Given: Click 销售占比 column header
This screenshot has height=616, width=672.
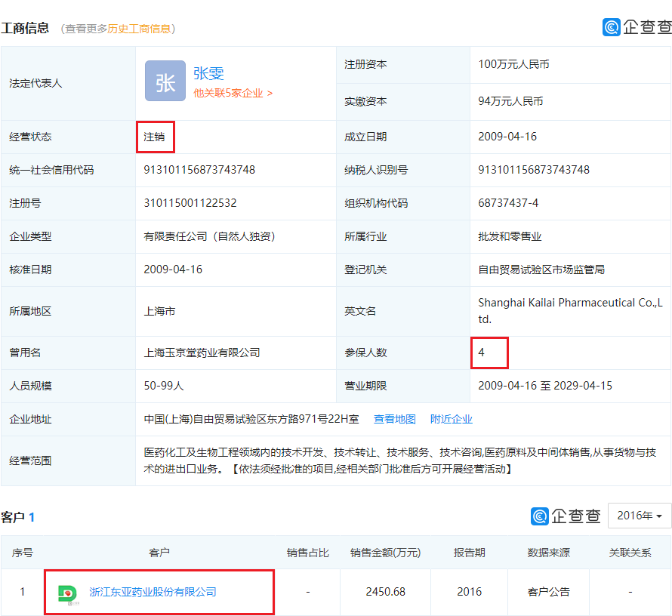Looking at the screenshot, I should [308, 553].
